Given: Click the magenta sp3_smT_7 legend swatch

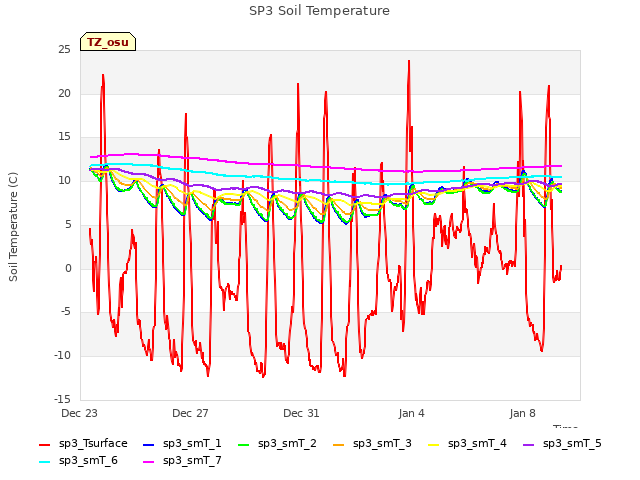Looking at the screenshot, I should (x=149, y=462).
